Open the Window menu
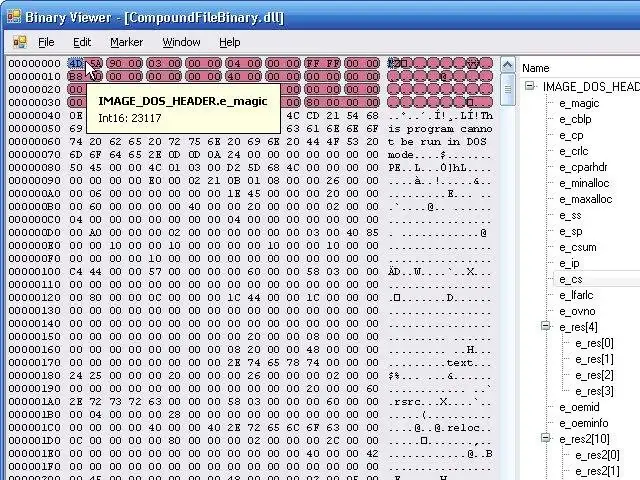The width and height of the screenshot is (640, 480). coord(181,42)
